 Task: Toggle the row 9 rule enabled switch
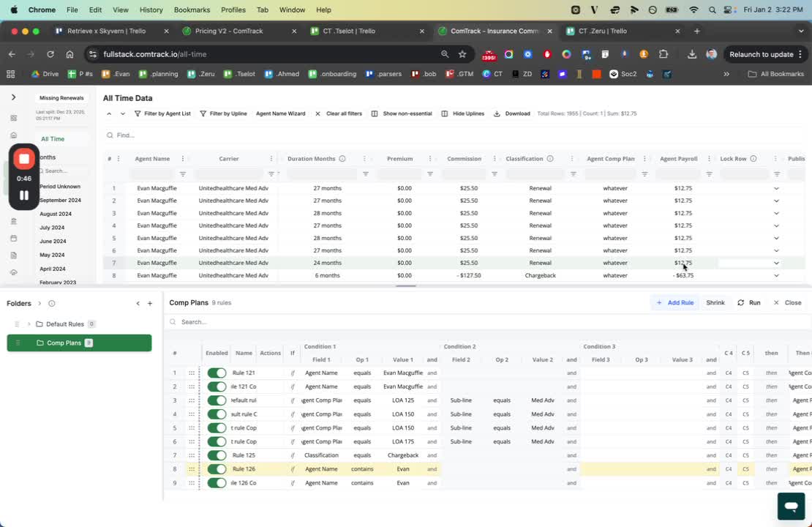coord(217,483)
